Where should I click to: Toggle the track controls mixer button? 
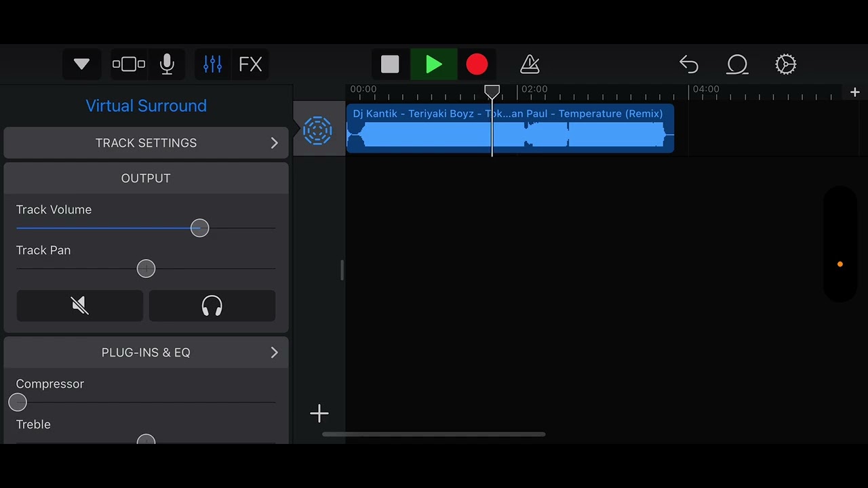[212, 64]
